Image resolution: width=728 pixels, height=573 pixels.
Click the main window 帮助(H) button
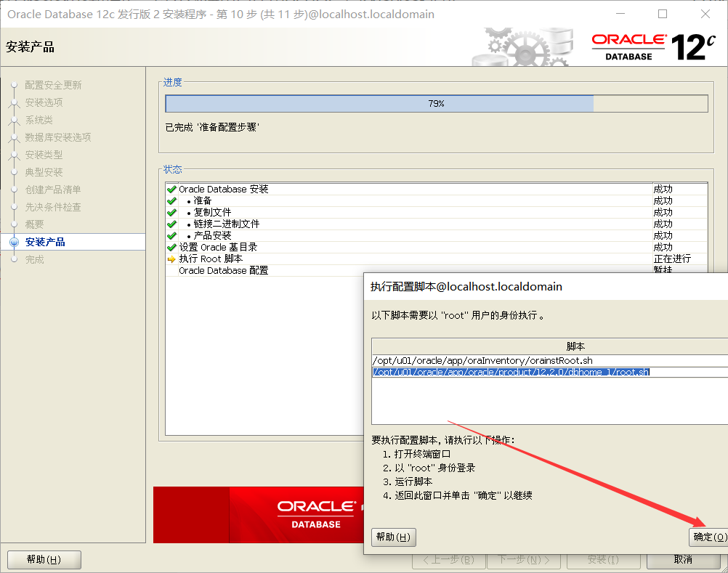tap(44, 559)
